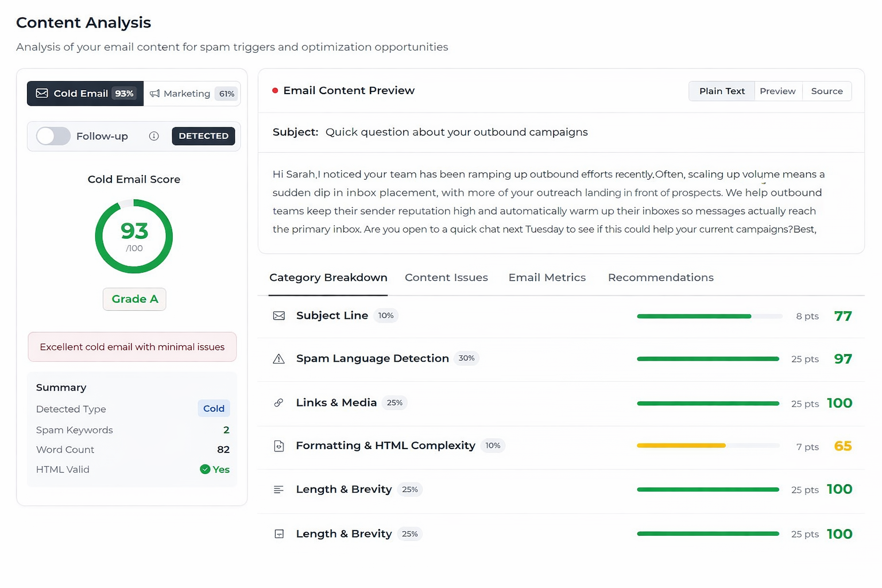Click the Spam Language Detection label
This screenshot has width=882, height=588.
click(x=373, y=358)
